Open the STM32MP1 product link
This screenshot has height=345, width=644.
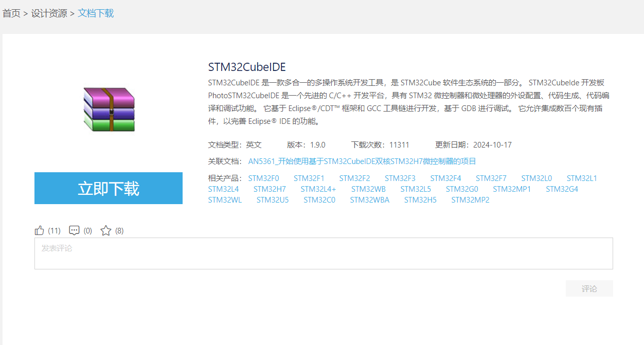coord(512,189)
